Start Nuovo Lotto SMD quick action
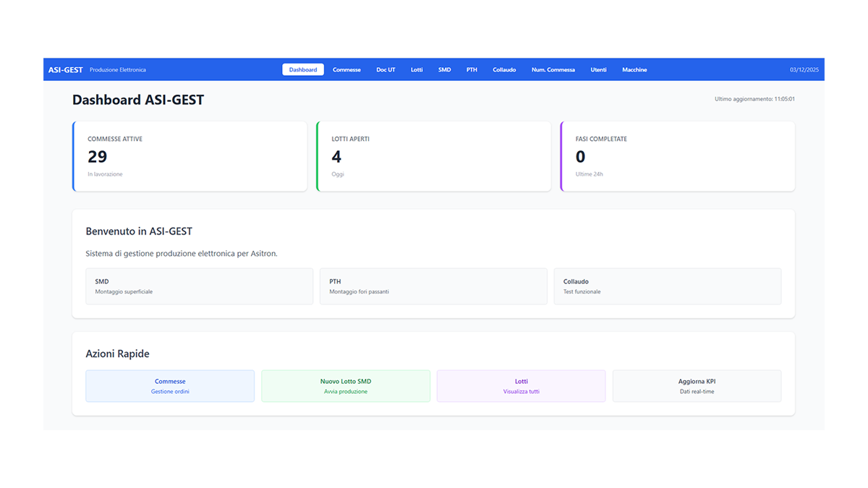Viewport: 868px width, 488px height. 346,386
